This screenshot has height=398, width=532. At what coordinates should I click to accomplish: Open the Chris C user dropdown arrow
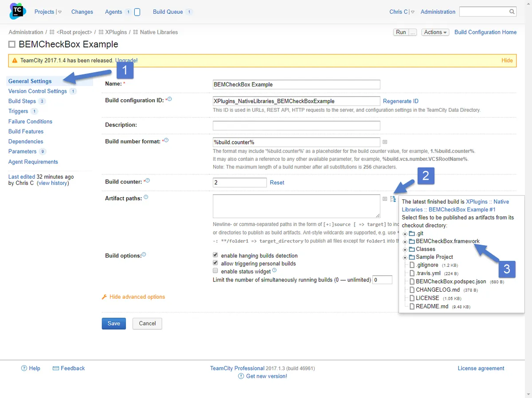coord(413,12)
